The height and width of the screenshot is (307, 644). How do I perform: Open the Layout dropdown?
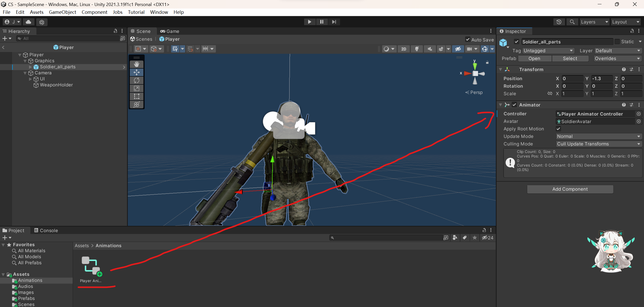(x=626, y=22)
